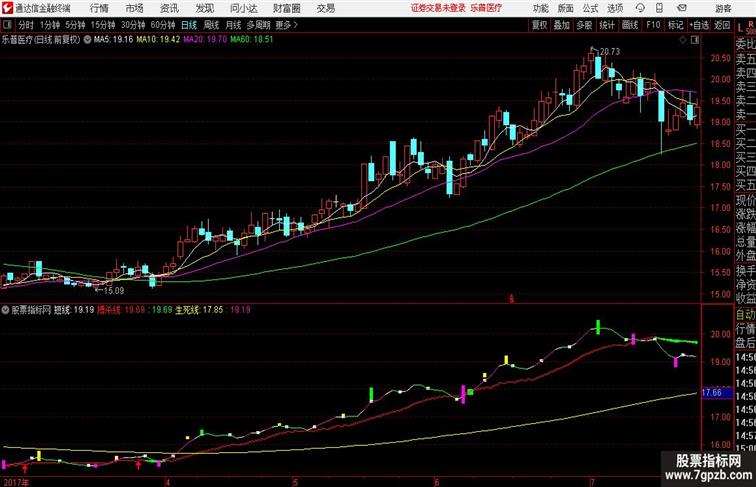Click the 叠加 toolbar button

pyautogui.click(x=562, y=25)
